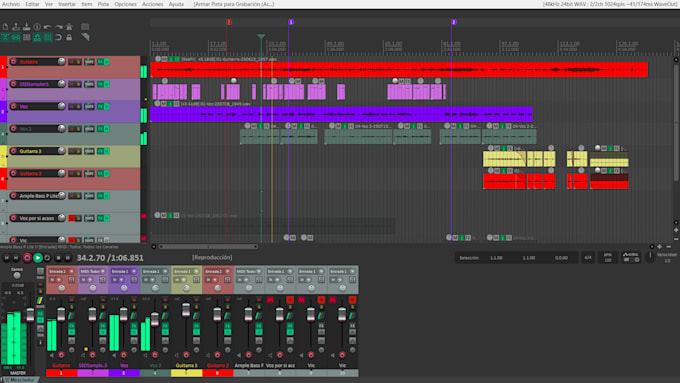The width and height of the screenshot is (680, 383).
Task: Click the Undo arrow icon
Action: pos(48,27)
